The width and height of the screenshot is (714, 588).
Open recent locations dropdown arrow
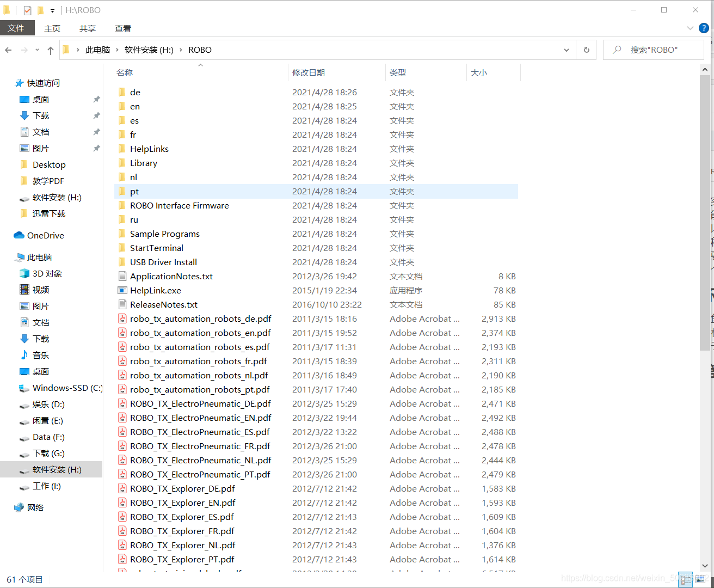click(37, 50)
